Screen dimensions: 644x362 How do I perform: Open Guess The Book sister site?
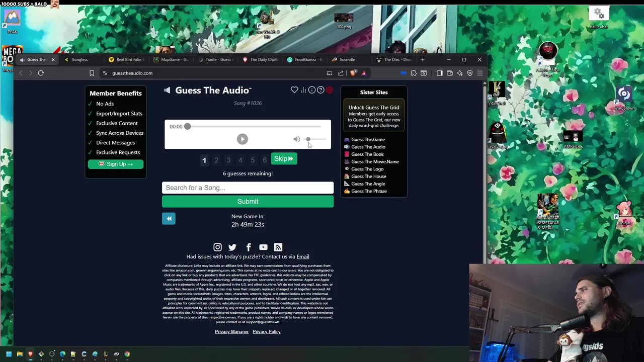tap(367, 154)
